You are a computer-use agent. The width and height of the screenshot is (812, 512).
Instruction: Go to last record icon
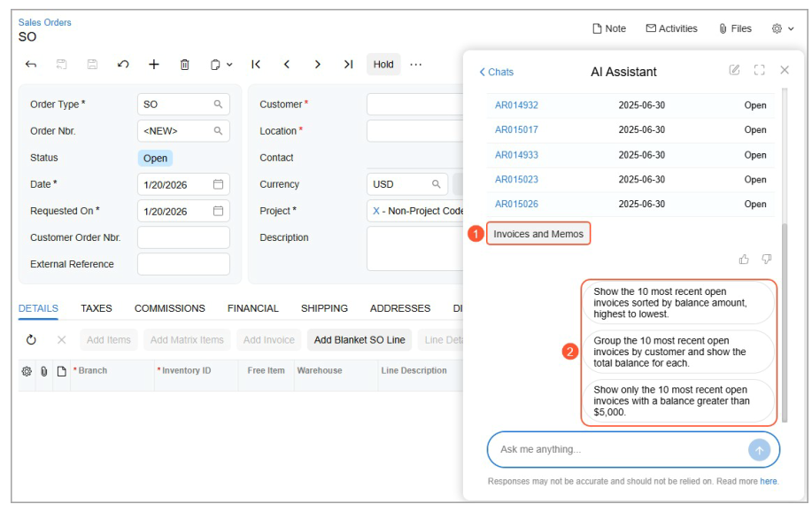(348, 65)
